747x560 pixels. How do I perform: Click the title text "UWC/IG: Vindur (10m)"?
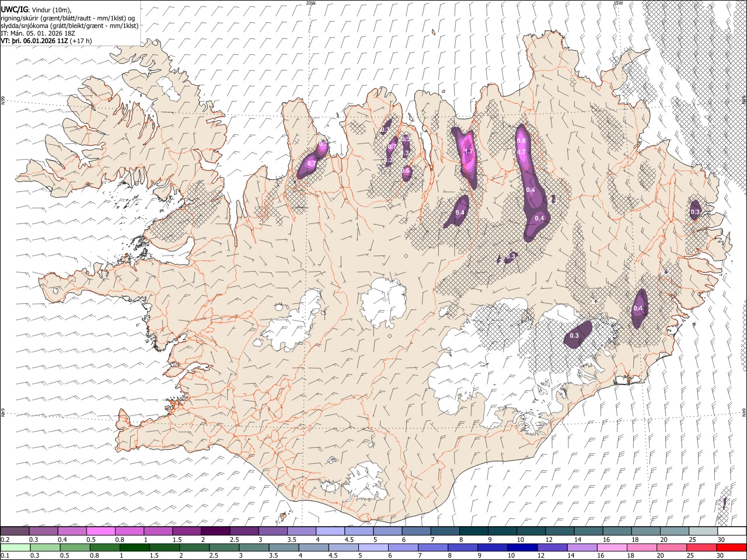[x=36, y=9]
